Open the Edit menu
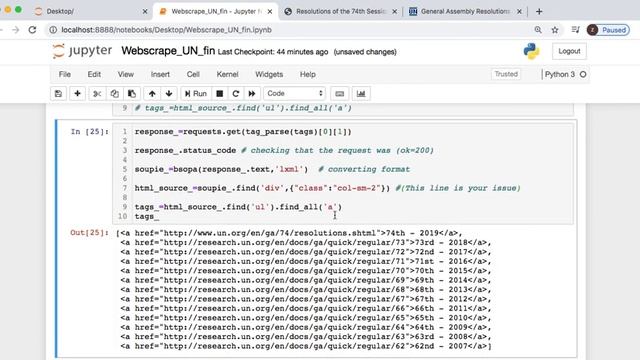The image size is (640, 360). coord(94,74)
